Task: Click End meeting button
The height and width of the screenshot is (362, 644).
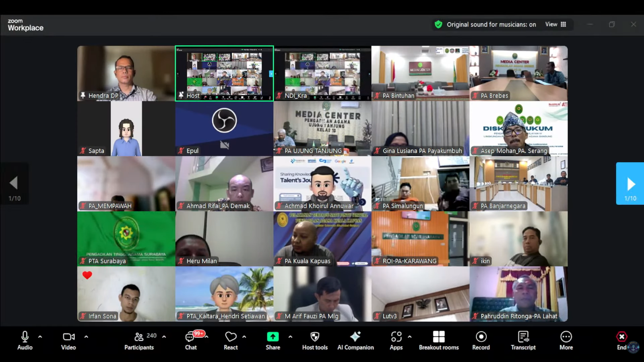Action: (621, 341)
